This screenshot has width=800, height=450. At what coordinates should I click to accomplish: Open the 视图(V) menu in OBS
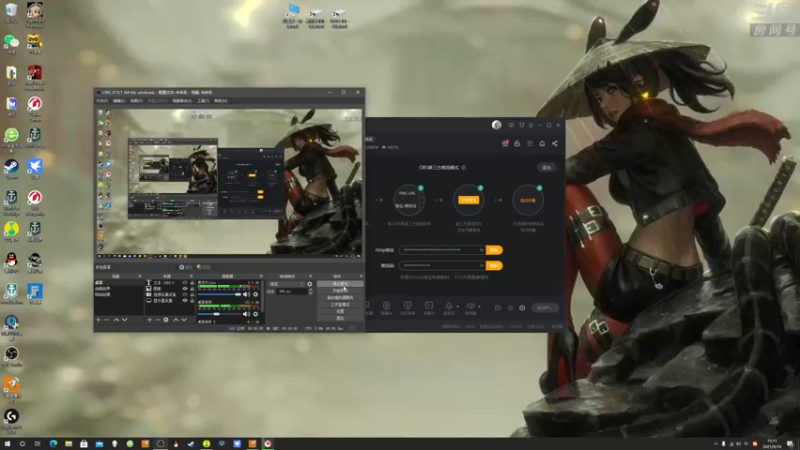pos(136,101)
